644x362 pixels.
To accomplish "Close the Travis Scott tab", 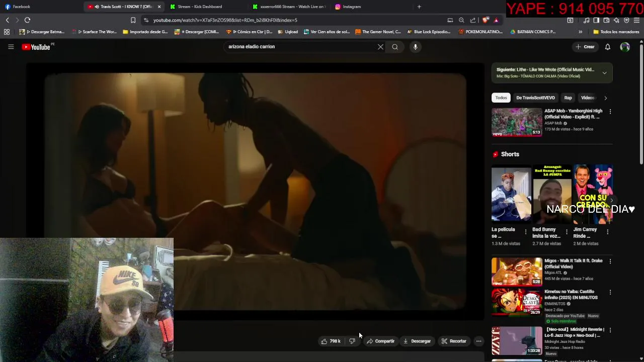I will 159,7.
